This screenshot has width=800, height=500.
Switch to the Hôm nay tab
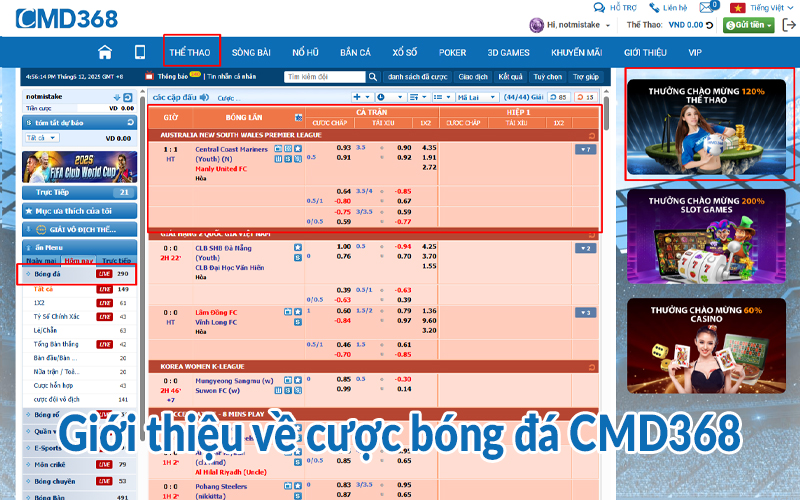[x=79, y=260]
